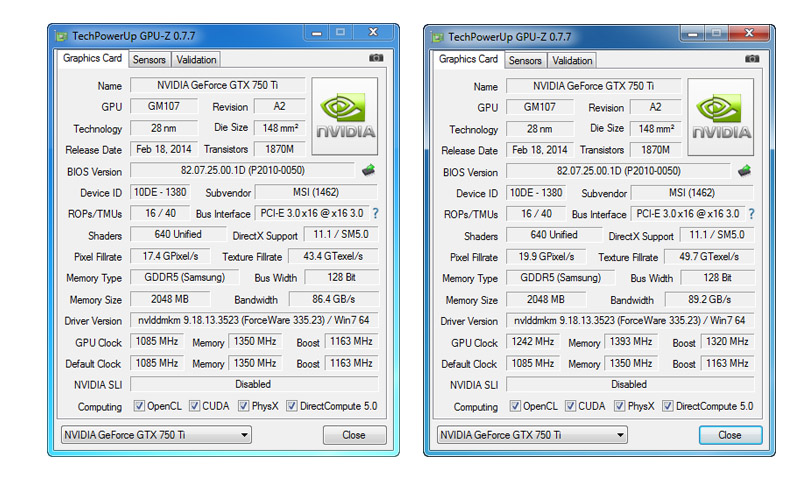
Task: Switch to Validation tab in right window
Action: tap(572, 61)
